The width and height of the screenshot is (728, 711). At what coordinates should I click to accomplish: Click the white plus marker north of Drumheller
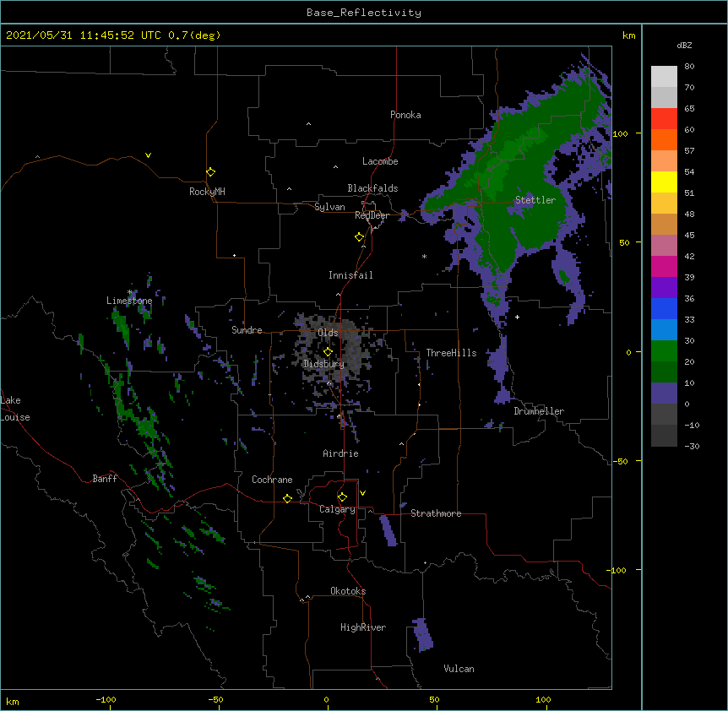pos(517,317)
